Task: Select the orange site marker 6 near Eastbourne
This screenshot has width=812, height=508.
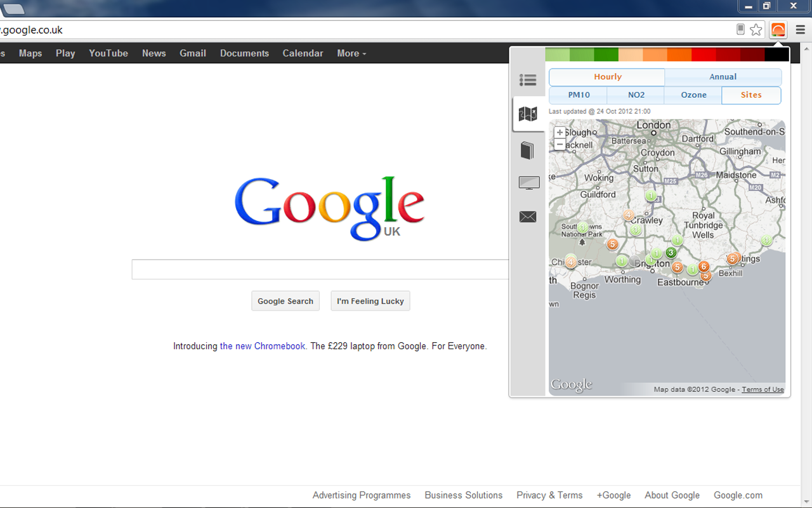Action: 704,267
